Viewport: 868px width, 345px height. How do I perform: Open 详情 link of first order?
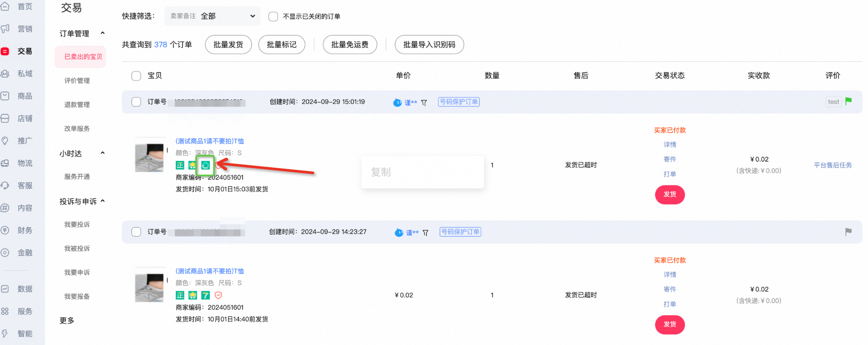tap(670, 144)
